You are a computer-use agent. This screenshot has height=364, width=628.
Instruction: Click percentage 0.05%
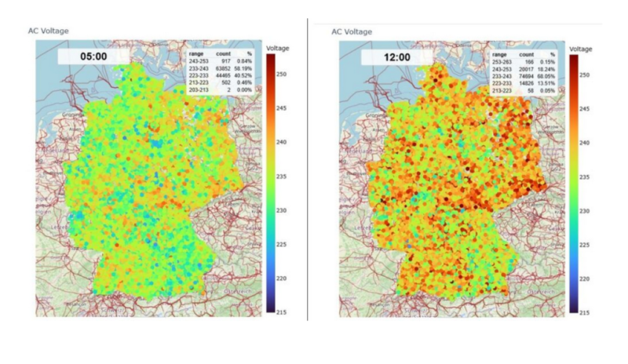547,90
